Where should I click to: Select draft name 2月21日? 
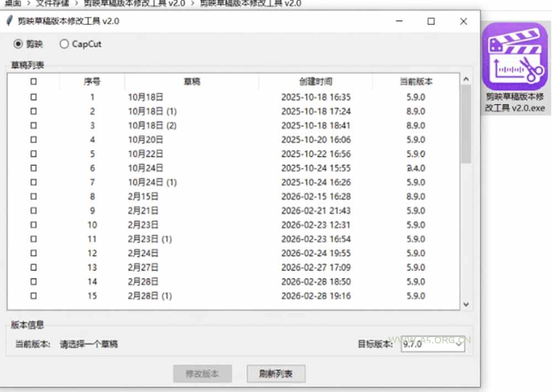(143, 211)
